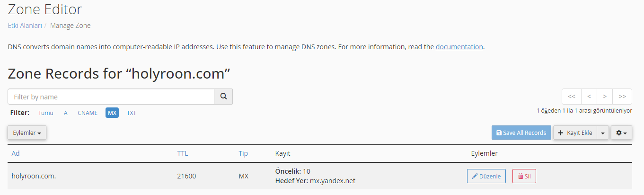Open the documentation link

[459, 47]
